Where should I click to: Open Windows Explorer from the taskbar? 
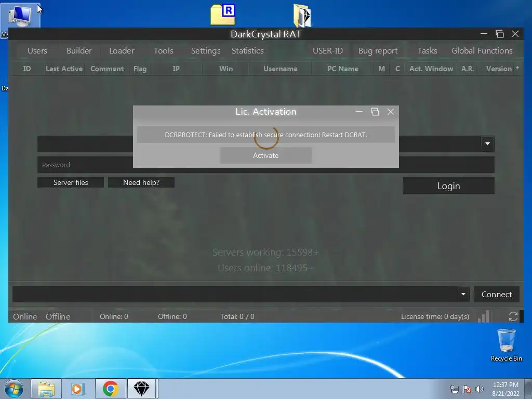click(x=46, y=389)
